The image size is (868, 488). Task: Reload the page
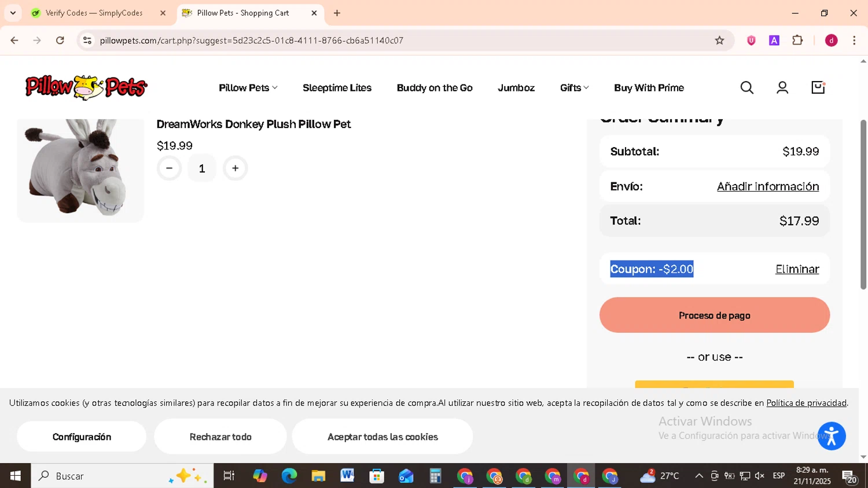tap(60, 41)
